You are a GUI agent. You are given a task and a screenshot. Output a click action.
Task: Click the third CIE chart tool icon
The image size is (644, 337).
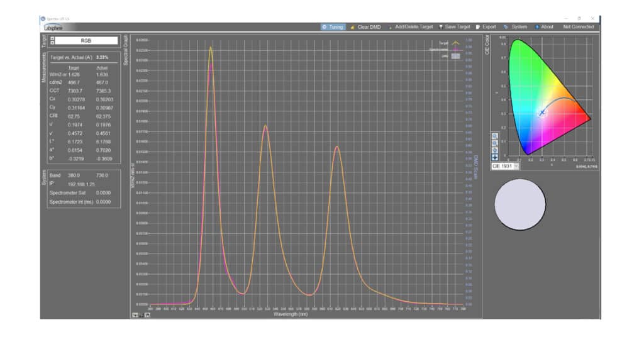(x=495, y=150)
